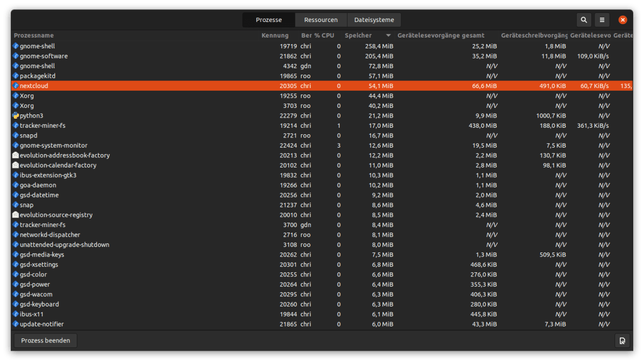This screenshot has width=644, height=363.
Task: Click the 491,0 KiB write value of nextcloud
Action: 552,86
